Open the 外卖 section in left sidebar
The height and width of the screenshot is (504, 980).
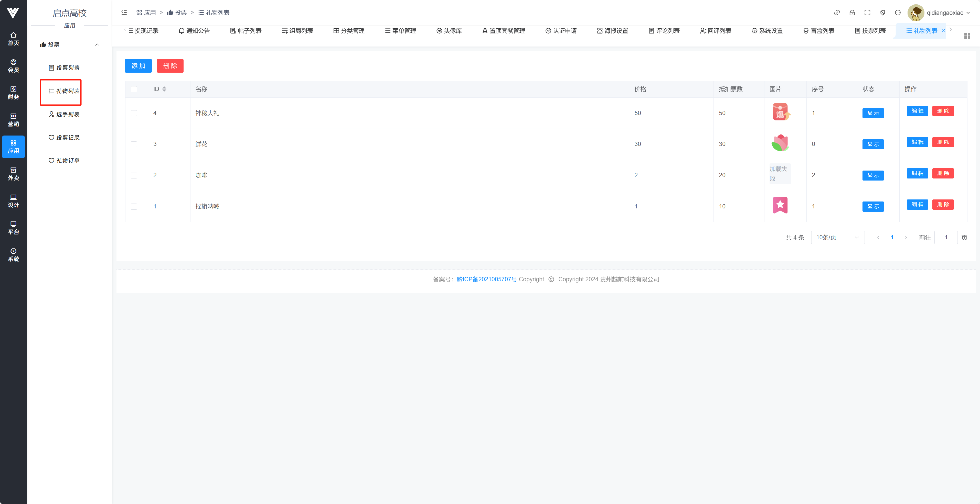13,174
